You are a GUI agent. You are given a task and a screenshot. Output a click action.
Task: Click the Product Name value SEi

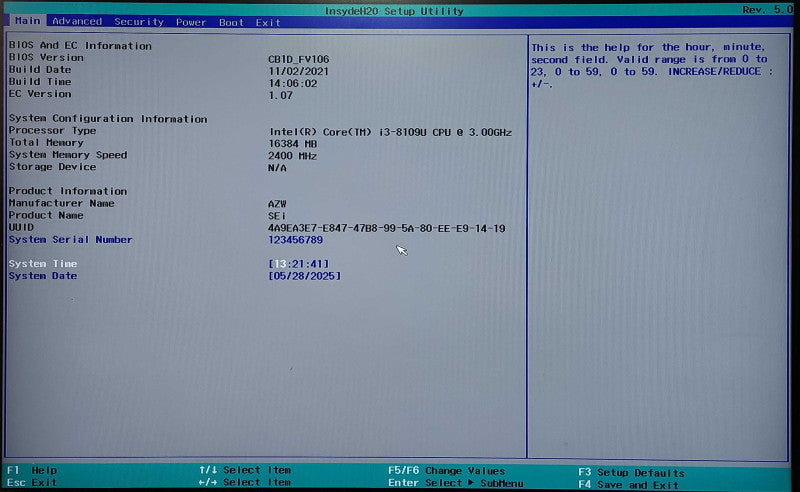(277, 216)
